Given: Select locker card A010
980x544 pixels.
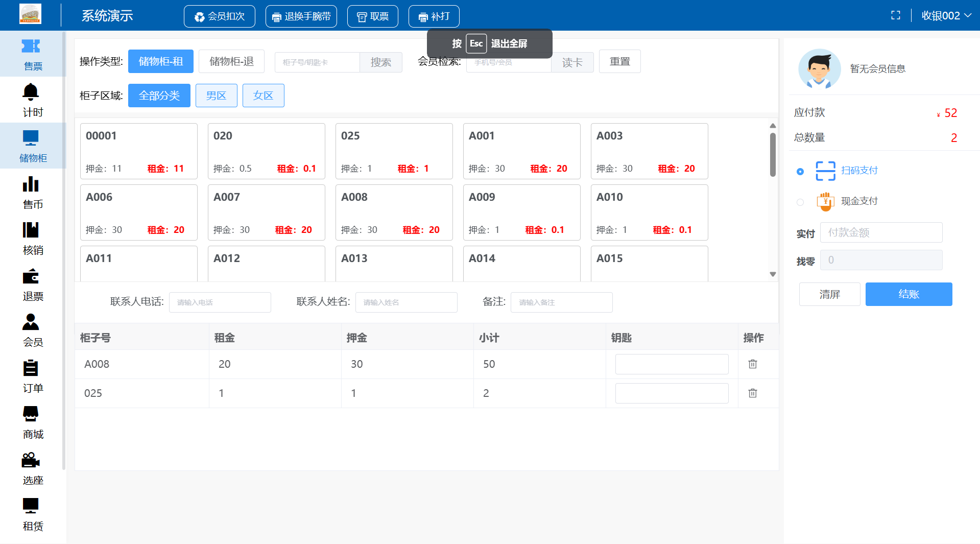Looking at the screenshot, I should coord(649,212).
